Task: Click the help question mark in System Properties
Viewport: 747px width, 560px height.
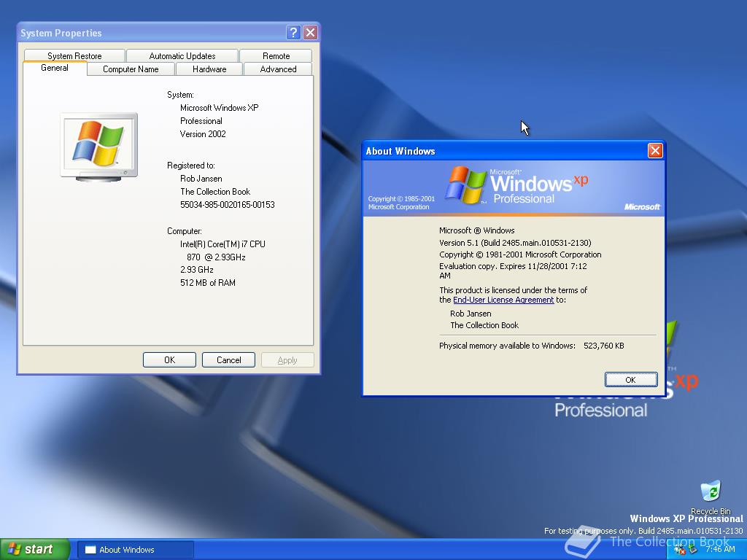Action: pyautogui.click(x=293, y=32)
